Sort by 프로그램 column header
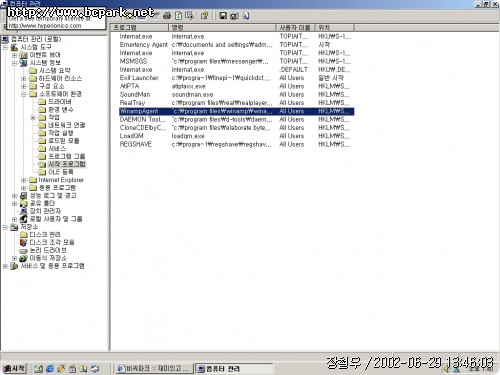This screenshot has height=375, width=500. (140, 27)
